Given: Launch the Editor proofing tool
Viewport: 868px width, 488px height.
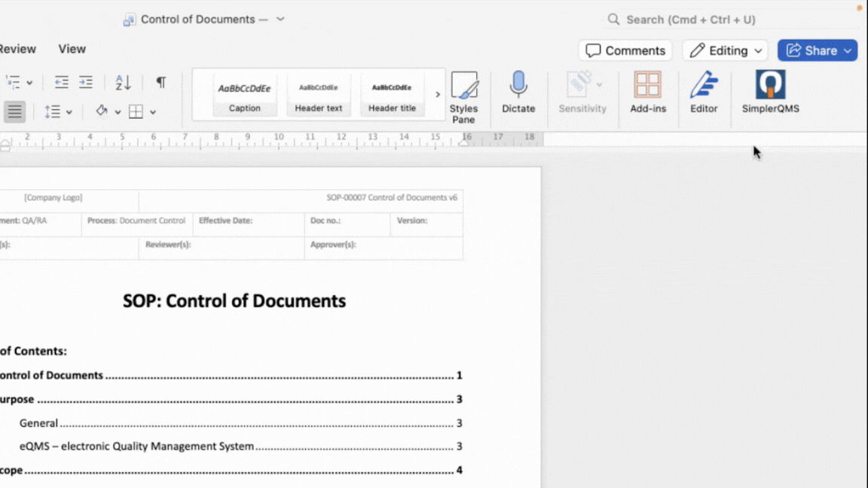Looking at the screenshot, I should click(x=703, y=92).
